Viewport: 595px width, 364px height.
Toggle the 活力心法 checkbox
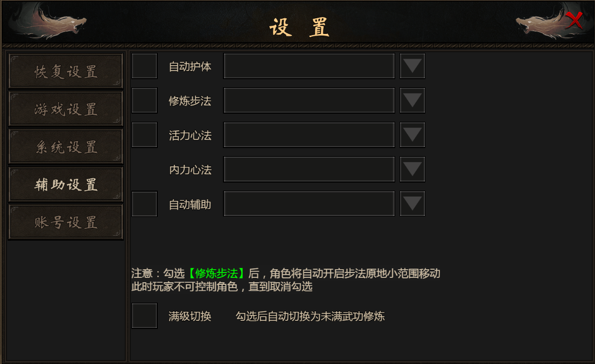pos(144,135)
